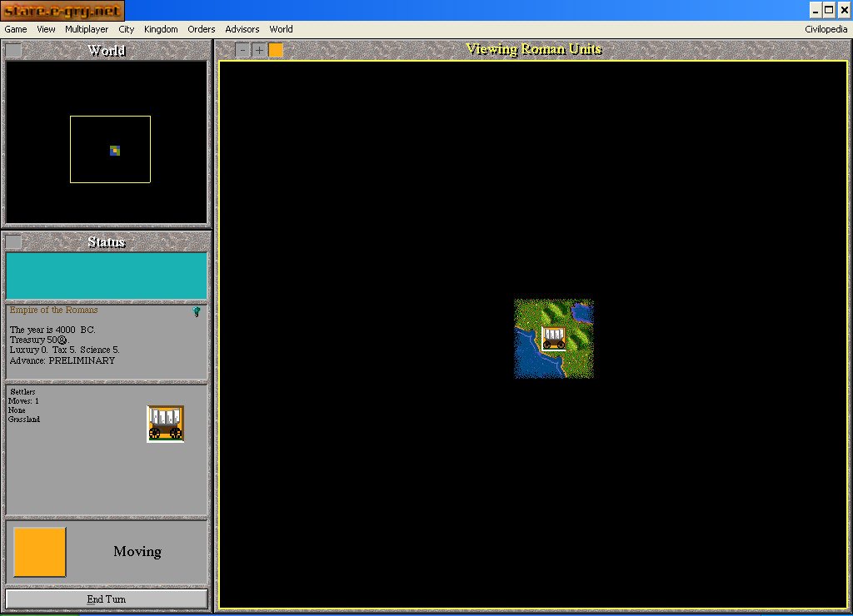Click the 'Treasury 50' line

click(39, 340)
